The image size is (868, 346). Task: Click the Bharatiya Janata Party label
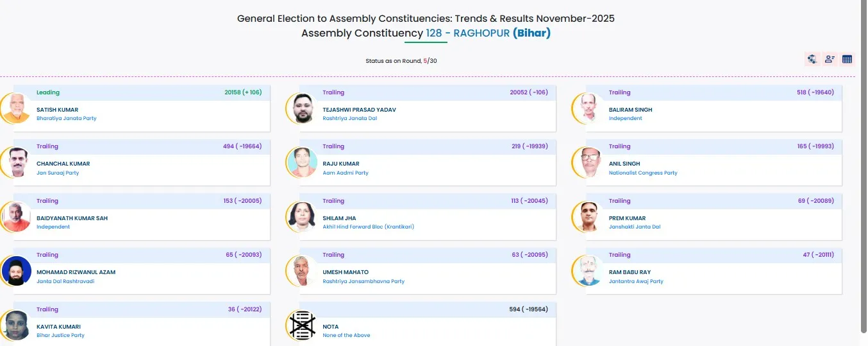pos(67,119)
